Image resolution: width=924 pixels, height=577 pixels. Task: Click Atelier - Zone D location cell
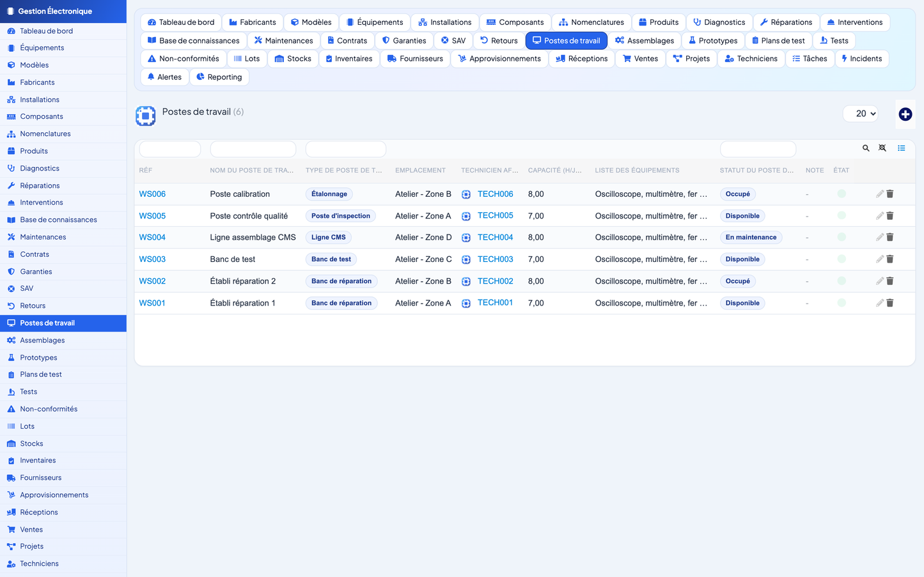coord(423,238)
